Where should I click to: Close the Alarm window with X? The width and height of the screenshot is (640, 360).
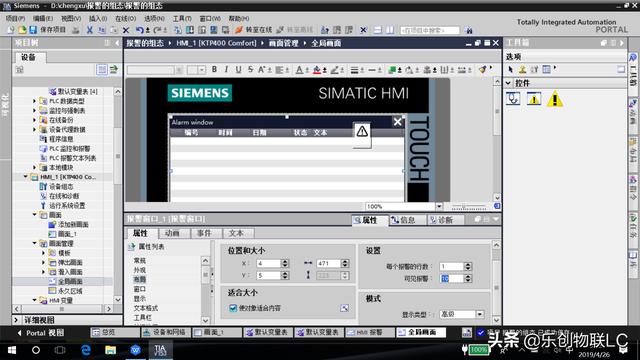[x=398, y=122]
